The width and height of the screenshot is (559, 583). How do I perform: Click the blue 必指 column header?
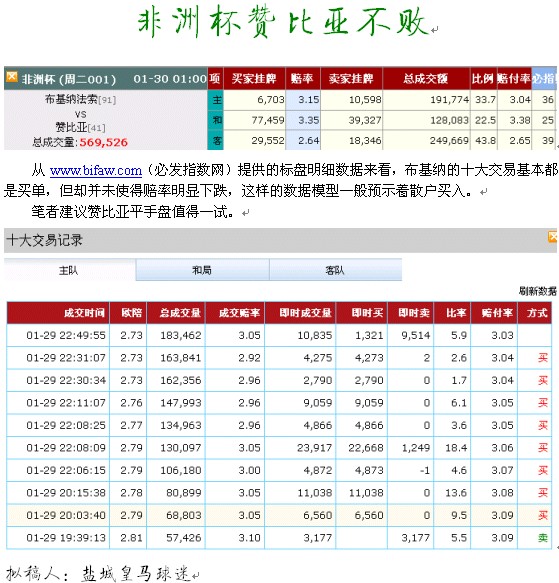pos(544,78)
